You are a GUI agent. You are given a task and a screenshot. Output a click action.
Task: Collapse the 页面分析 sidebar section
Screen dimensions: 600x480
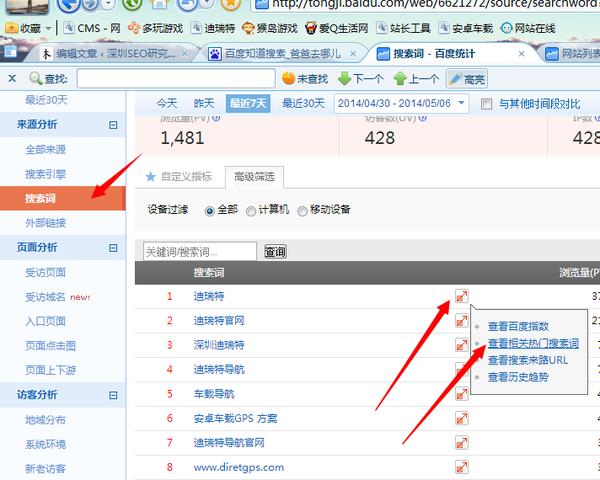click(113, 248)
